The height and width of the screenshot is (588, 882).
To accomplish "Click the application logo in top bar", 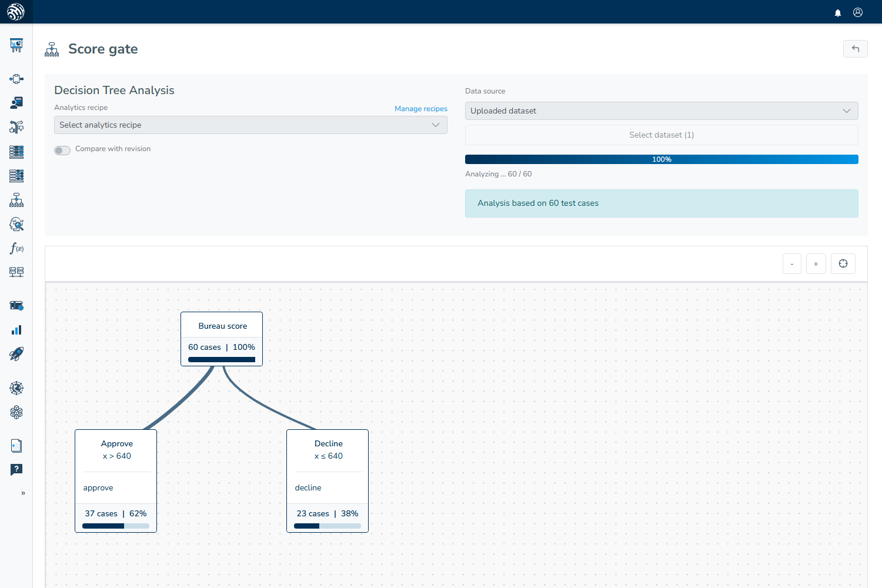I will click(x=16, y=12).
